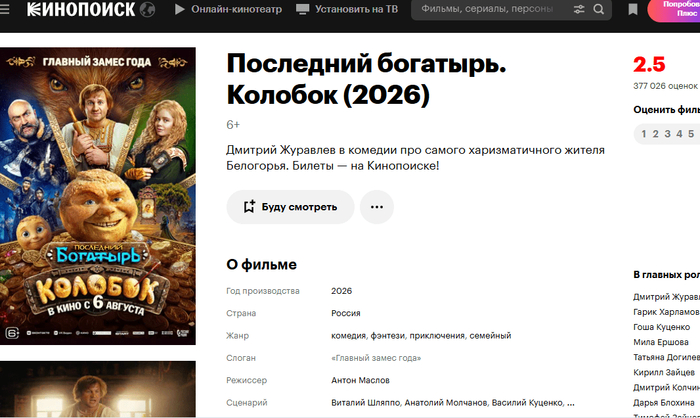Open the hamburger menu icon
This screenshot has height=418, width=700.
click(4, 9)
